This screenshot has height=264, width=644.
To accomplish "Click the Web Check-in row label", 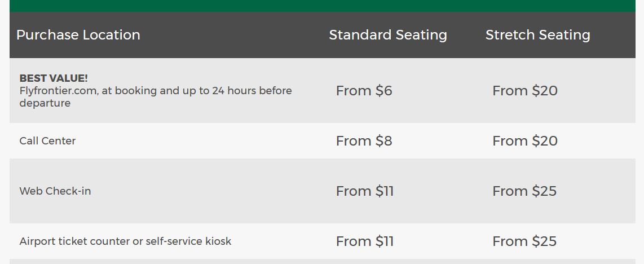I will click(55, 191).
